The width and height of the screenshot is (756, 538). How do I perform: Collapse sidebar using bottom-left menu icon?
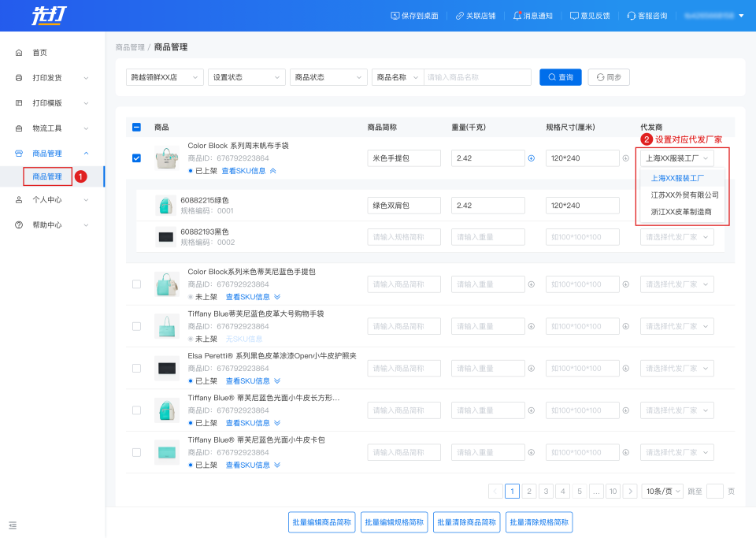tap(13, 525)
